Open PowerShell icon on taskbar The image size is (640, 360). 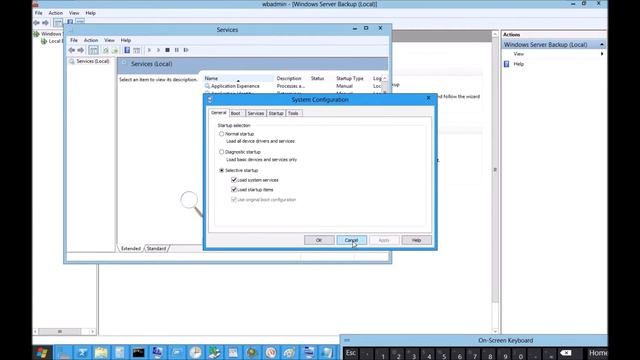click(82, 353)
